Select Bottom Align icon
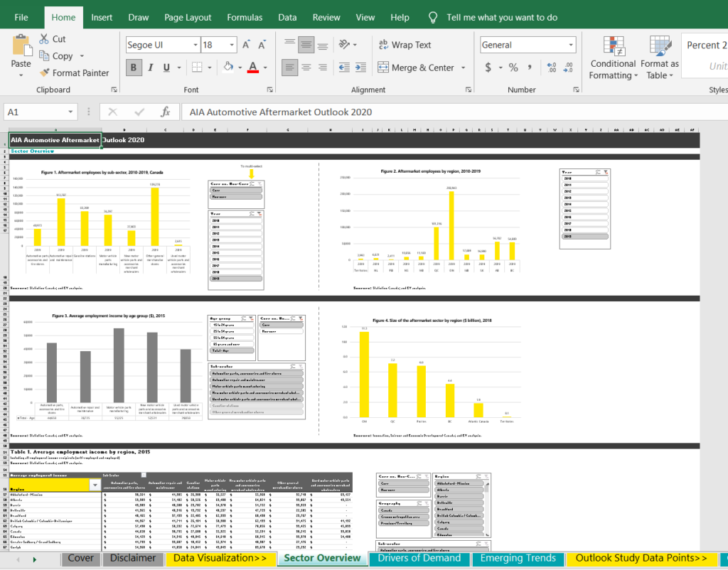The image size is (728, 570). coord(323,45)
